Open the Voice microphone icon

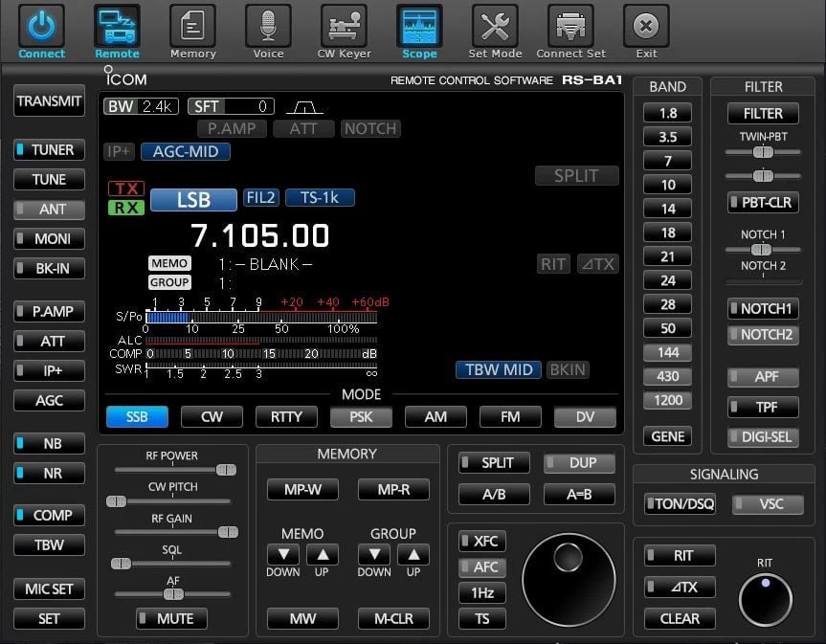[x=268, y=26]
